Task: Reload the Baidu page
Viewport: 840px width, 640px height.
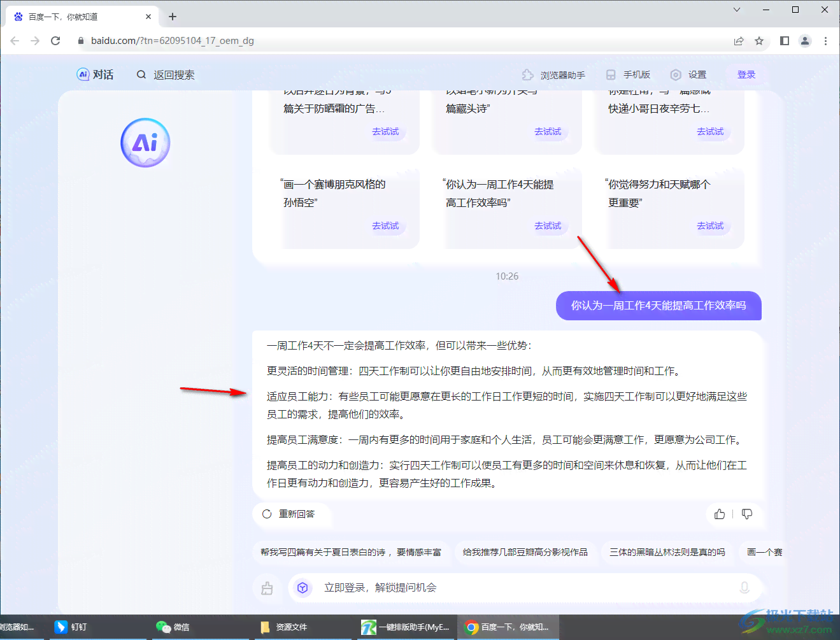Action: pos(55,41)
